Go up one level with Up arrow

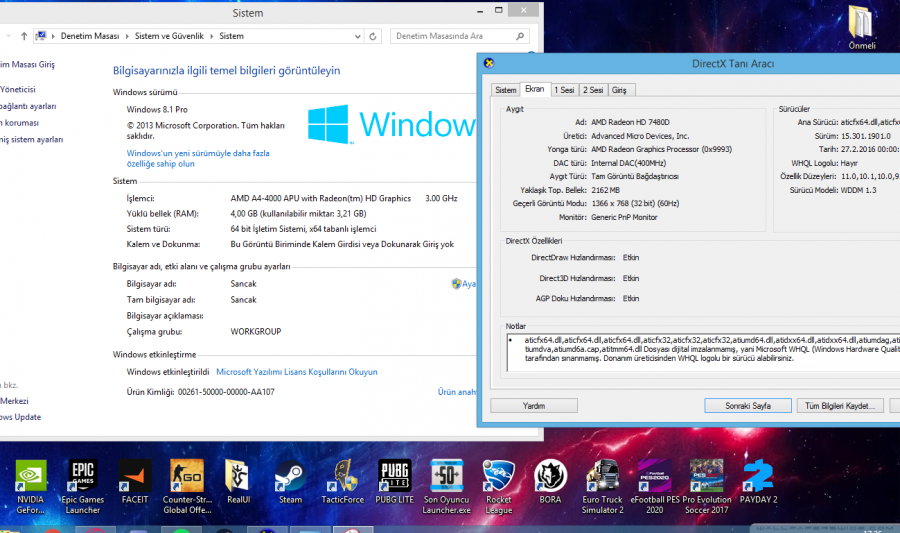tap(24, 36)
